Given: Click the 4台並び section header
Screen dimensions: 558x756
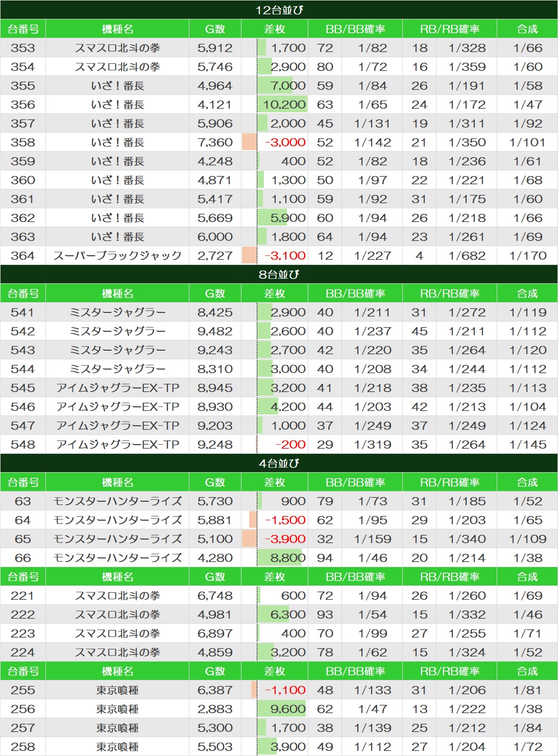Looking at the screenshot, I should tap(279, 463).
